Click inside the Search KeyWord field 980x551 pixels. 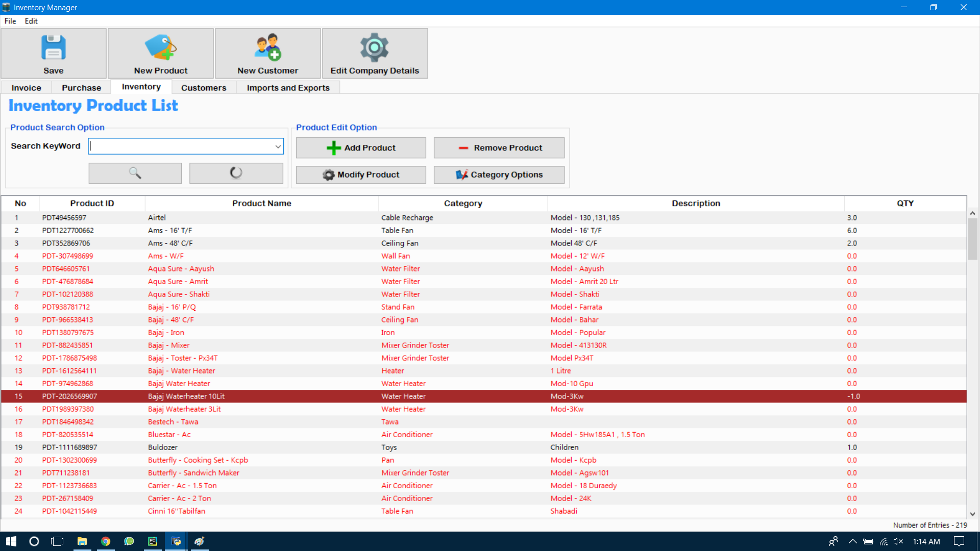pyautogui.click(x=181, y=147)
